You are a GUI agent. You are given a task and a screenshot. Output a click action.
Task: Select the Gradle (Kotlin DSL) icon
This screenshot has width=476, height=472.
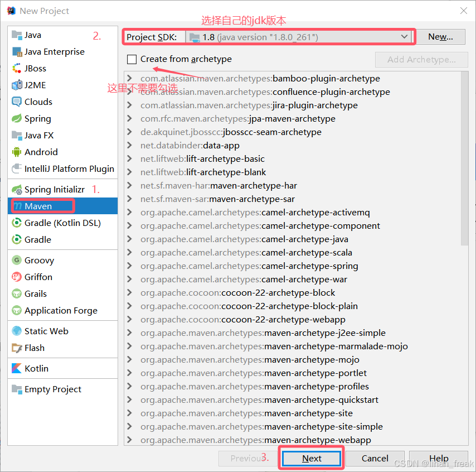17,223
